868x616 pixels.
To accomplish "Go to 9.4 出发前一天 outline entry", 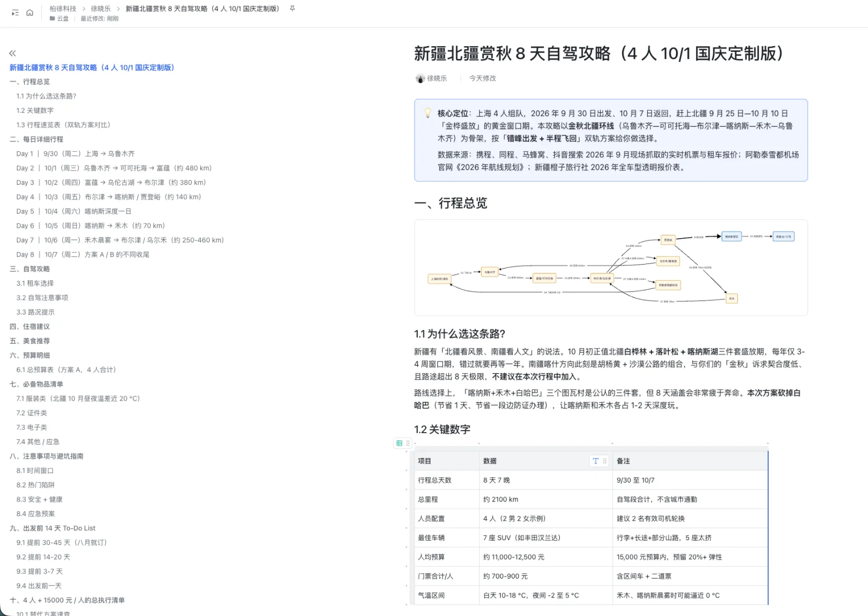I will [39, 586].
